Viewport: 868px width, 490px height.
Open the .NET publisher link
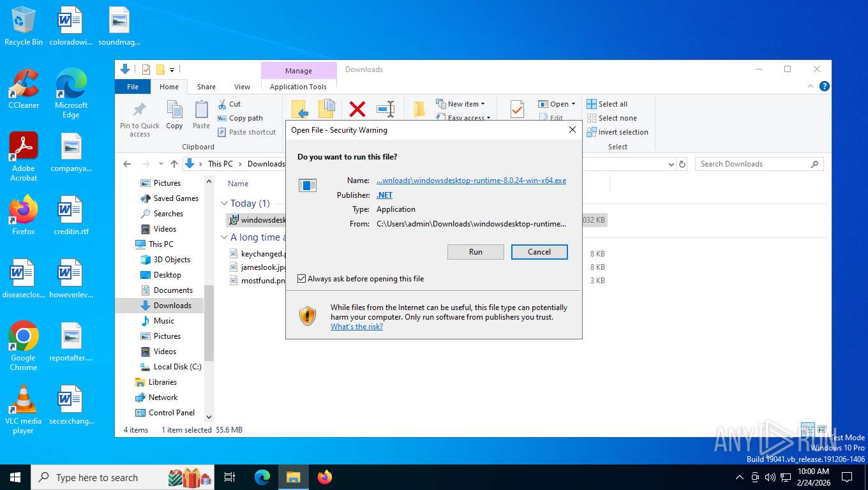coord(384,195)
